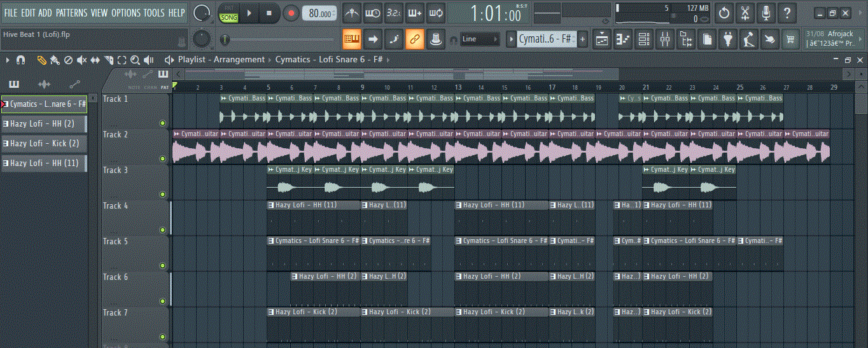
Task: Open the TOOLS menu
Action: pyautogui.click(x=154, y=13)
